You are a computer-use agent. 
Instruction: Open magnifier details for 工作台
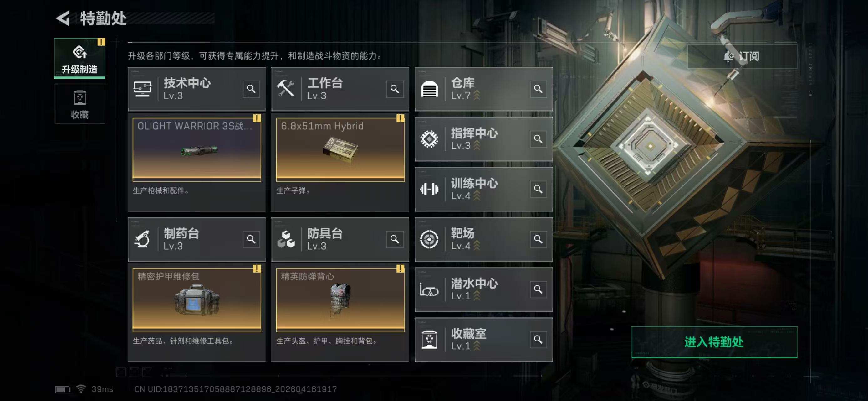pyautogui.click(x=395, y=89)
